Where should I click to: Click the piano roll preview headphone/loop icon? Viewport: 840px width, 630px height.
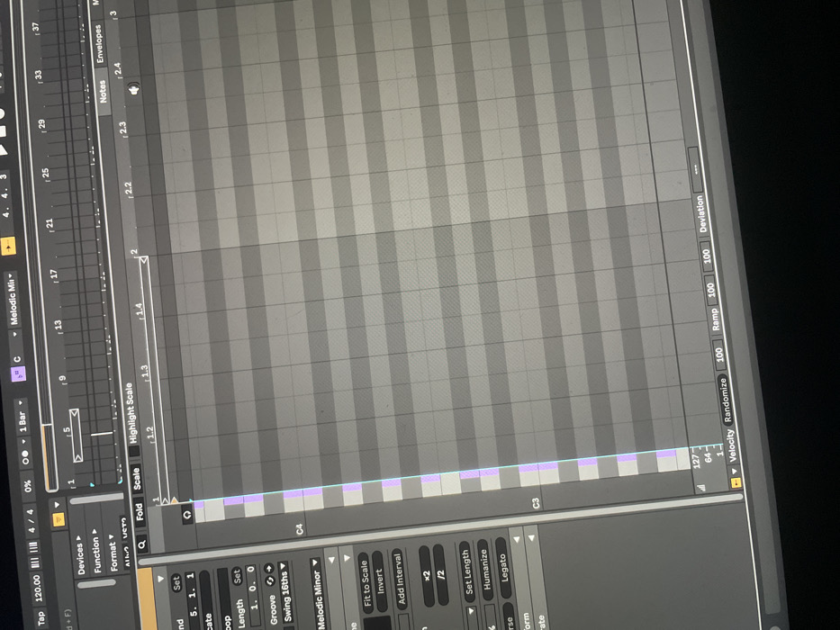[x=187, y=516]
